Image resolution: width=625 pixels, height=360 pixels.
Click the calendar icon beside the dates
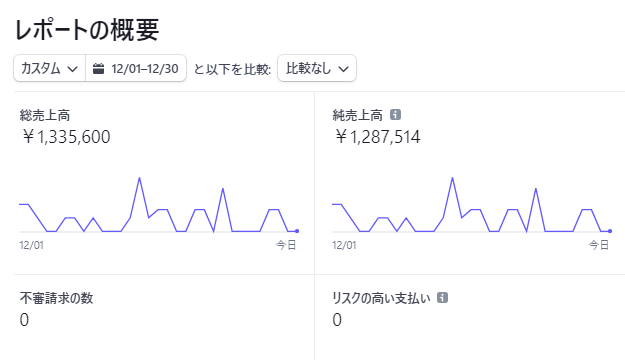click(x=98, y=69)
